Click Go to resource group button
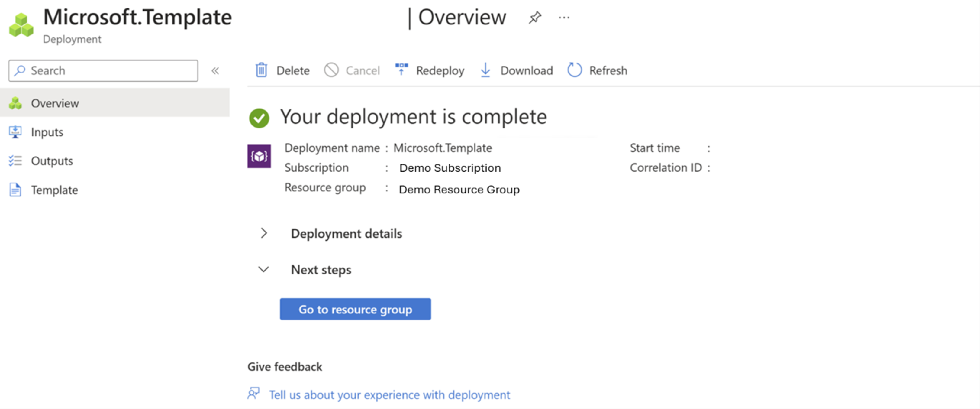The width and height of the screenshot is (980, 409). click(x=355, y=309)
